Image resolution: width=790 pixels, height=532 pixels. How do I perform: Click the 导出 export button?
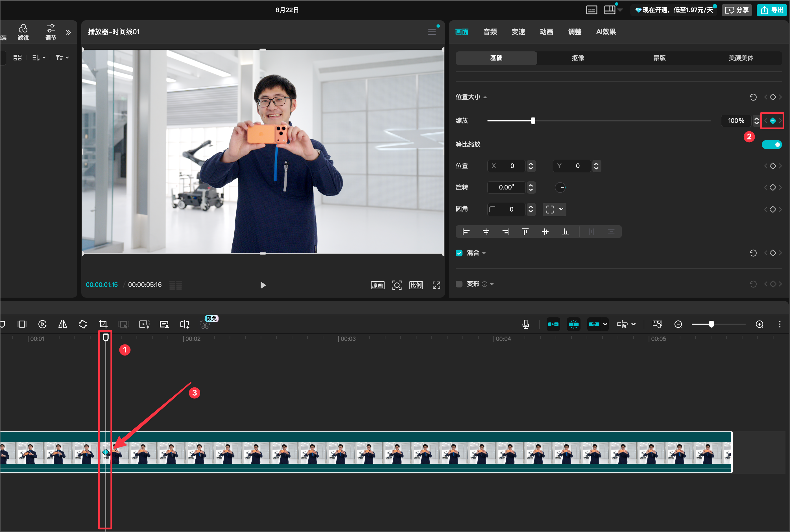pos(772,10)
